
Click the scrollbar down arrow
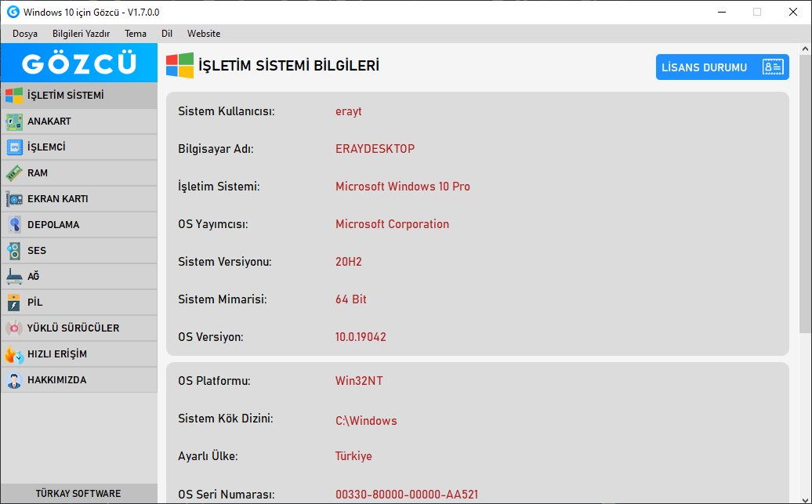(x=805, y=499)
